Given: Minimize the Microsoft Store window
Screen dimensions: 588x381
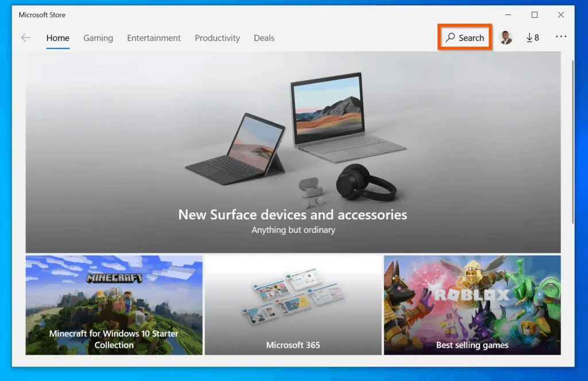Looking at the screenshot, I should tap(508, 14).
